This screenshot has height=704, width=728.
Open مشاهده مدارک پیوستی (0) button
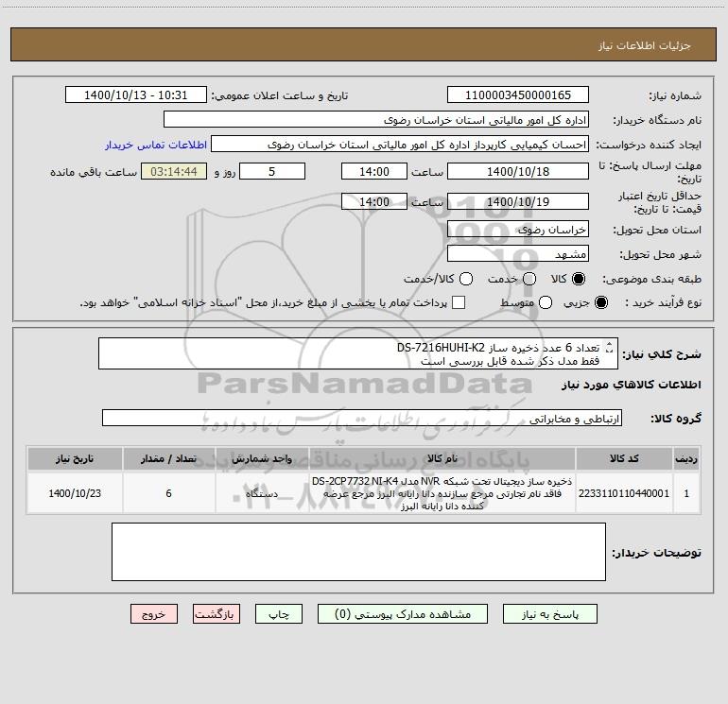click(403, 614)
